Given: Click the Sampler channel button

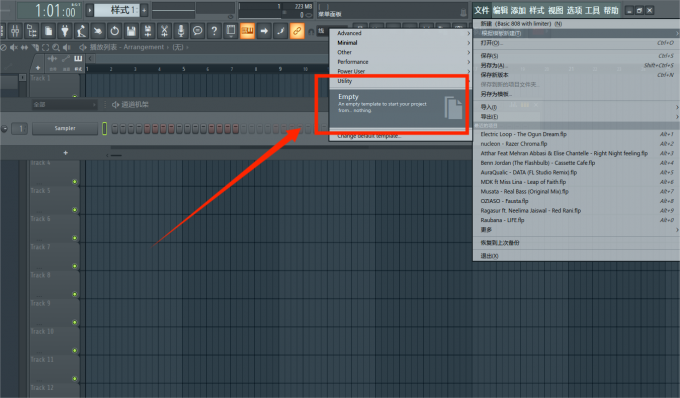Looking at the screenshot, I should 65,128.
